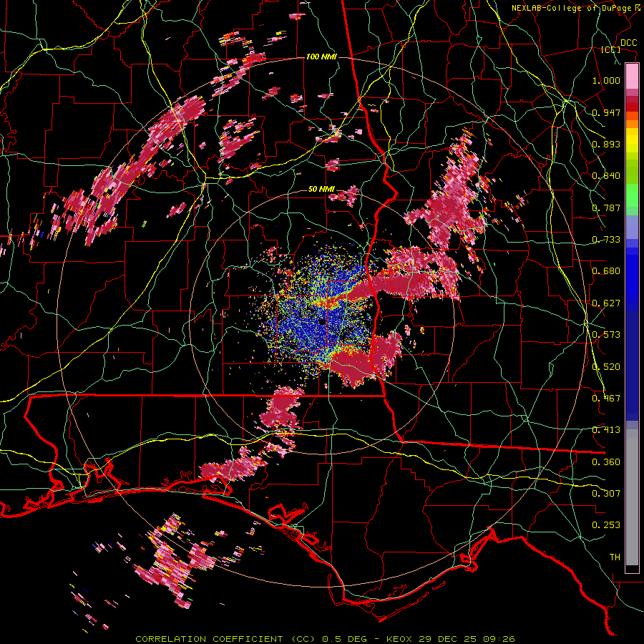This screenshot has width=644, height=644.
Task: Click the 29 DEC 25 09:26 timestamp
Action: 467,639
